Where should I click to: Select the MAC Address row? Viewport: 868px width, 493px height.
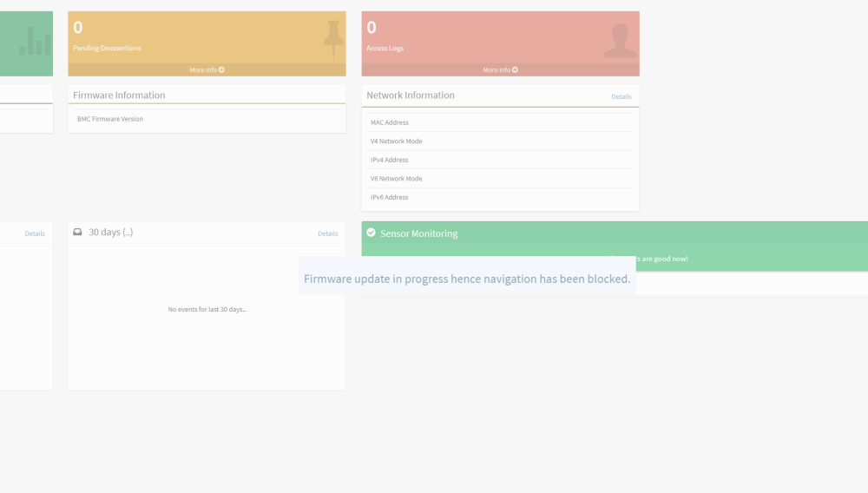pyautogui.click(x=501, y=122)
